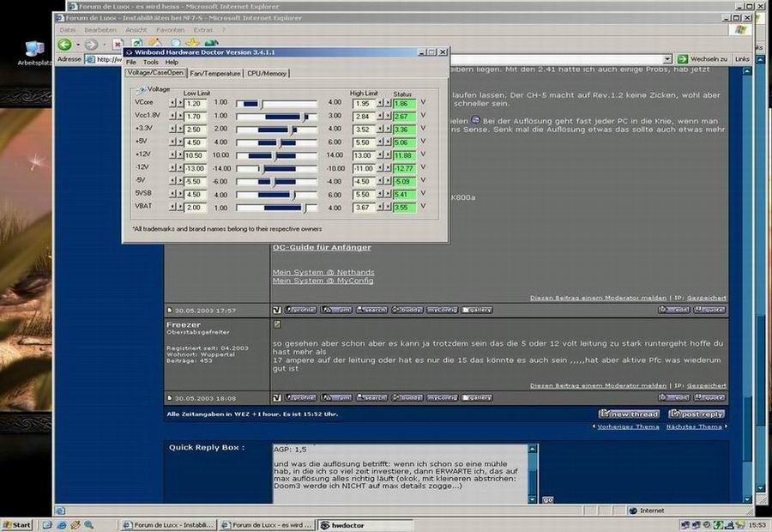Click the VCore voltage slider thumb
This screenshot has width=772, height=532.
(262, 104)
